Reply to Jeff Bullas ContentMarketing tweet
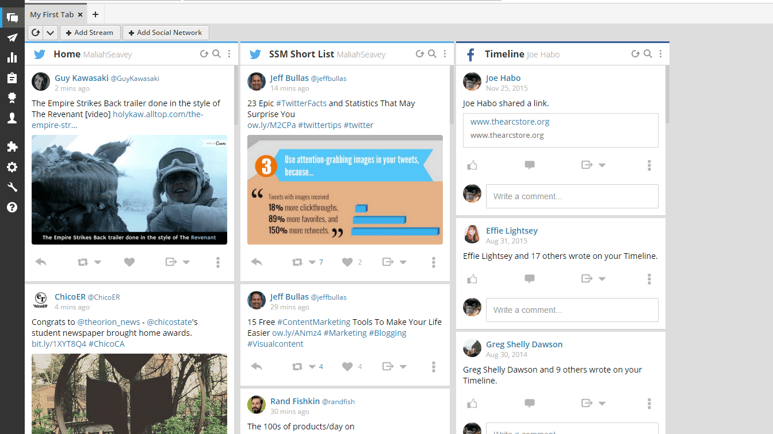 pos(256,366)
